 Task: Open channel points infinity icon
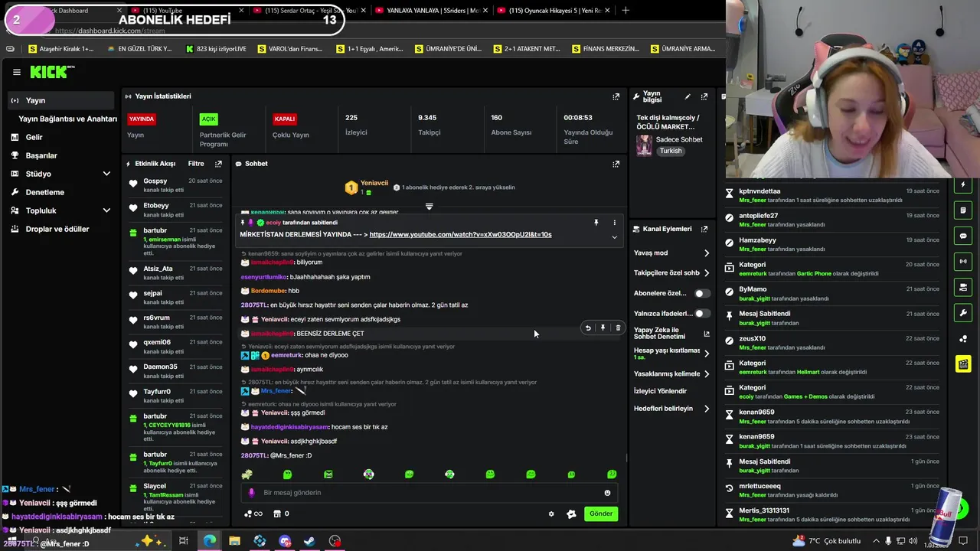point(253,514)
